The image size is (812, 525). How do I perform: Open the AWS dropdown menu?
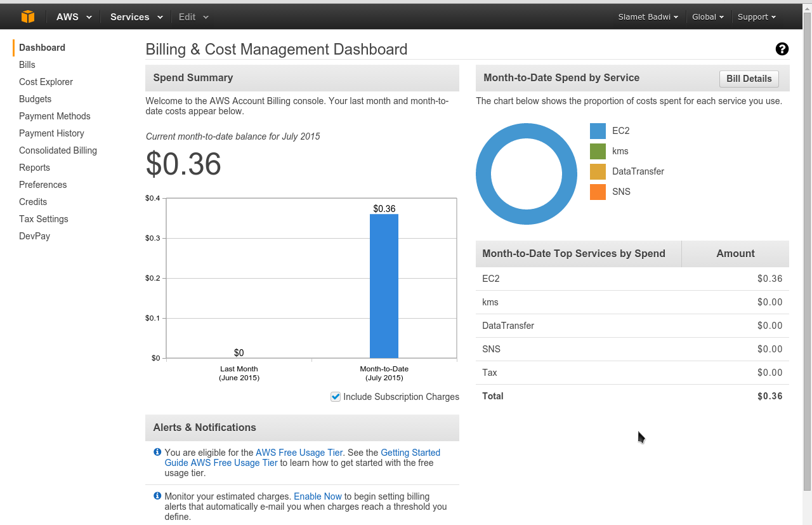point(74,17)
